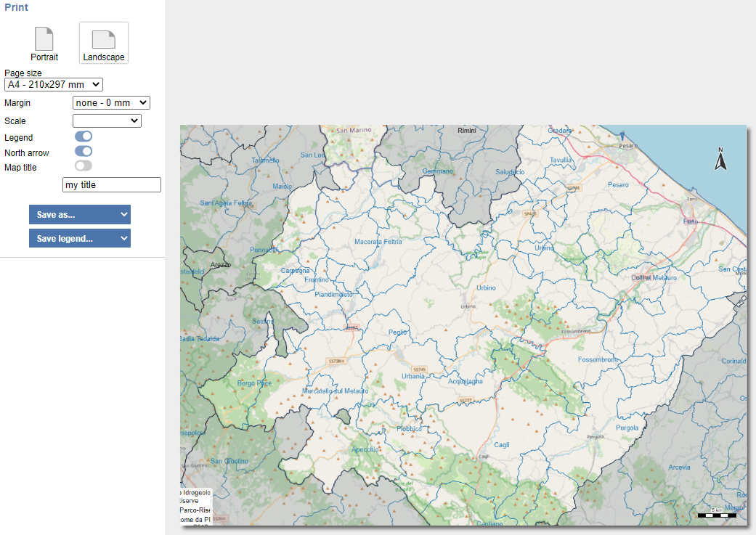Disable the Legend toggle
The width and height of the screenshot is (756, 535).
[x=83, y=136]
